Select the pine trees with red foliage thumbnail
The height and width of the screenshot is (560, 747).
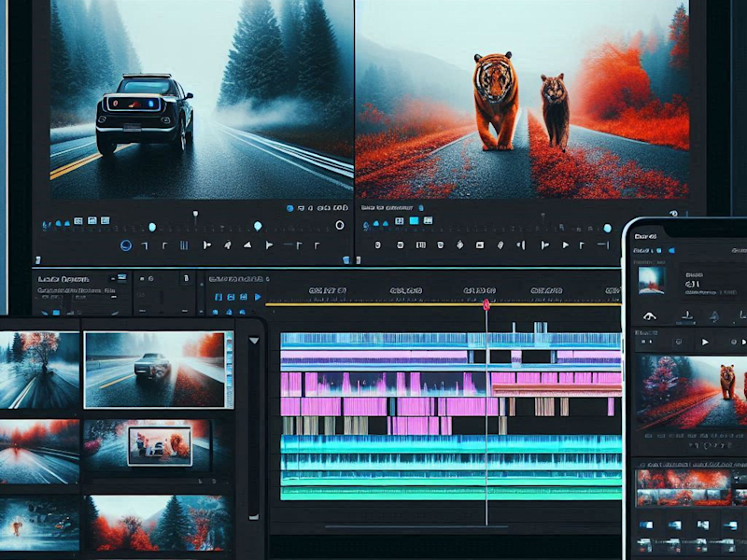[159, 523]
